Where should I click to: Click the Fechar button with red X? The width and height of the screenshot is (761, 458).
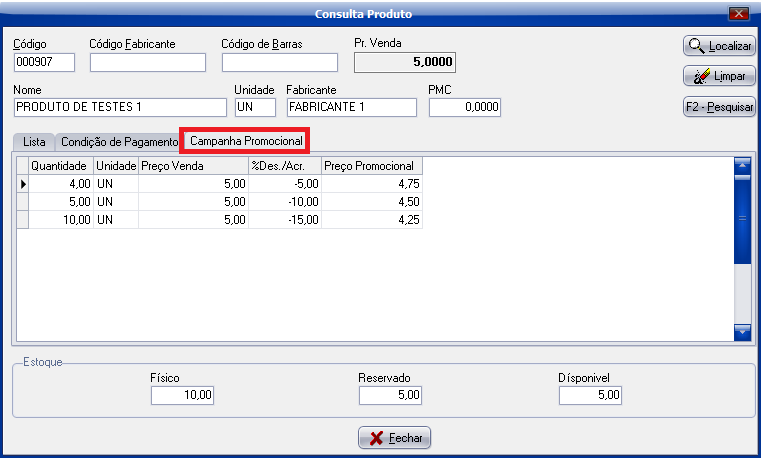point(395,438)
